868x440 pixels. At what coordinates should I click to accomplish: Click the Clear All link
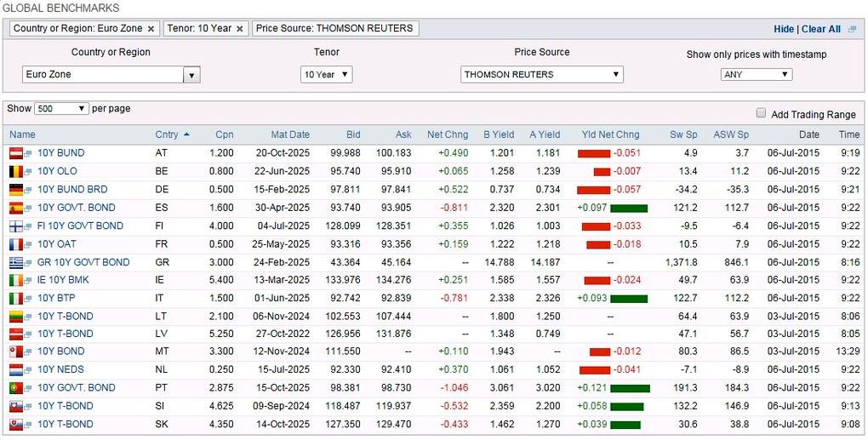pyautogui.click(x=820, y=29)
